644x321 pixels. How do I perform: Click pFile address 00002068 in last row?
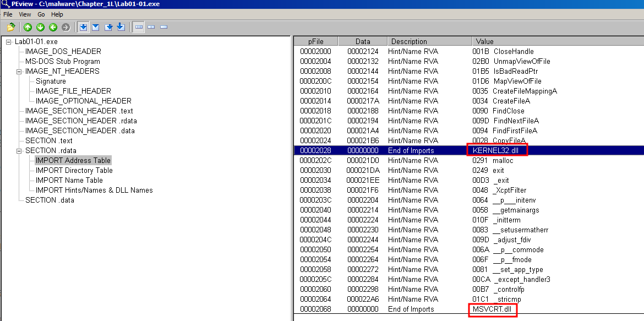coord(315,309)
